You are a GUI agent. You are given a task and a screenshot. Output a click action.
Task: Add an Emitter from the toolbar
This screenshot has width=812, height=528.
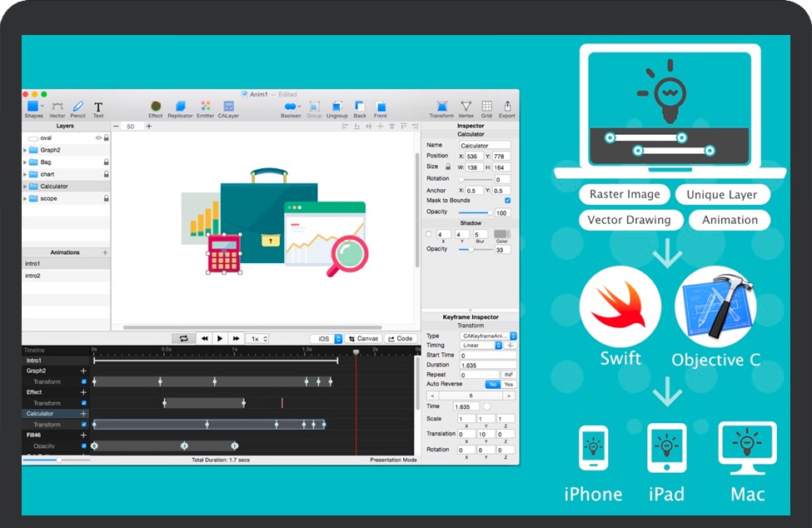(x=205, y=107)
